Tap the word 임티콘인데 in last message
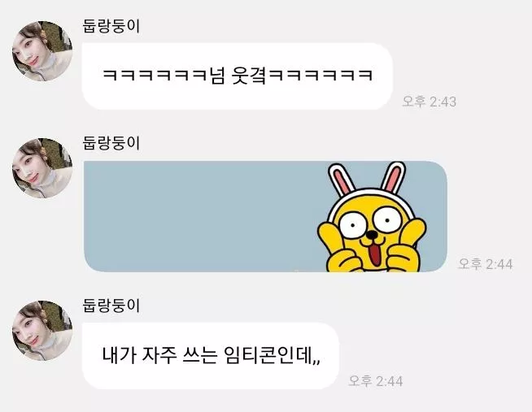This screenshot has width=532, height=412. point(273,355)
